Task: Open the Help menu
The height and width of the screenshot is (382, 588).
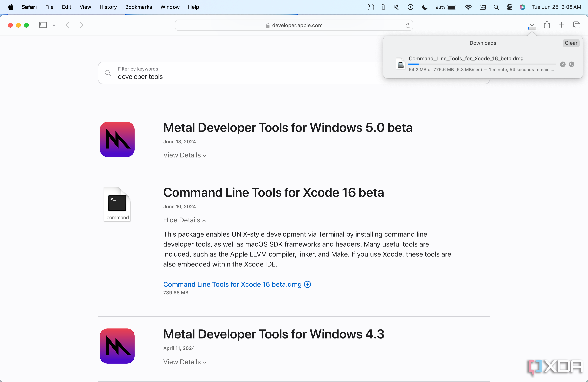Action: (x=193, y=7)
